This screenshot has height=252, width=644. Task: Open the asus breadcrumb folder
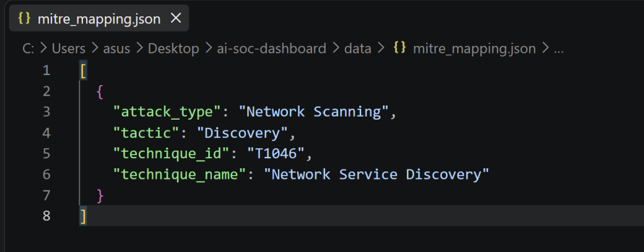point(116,49)
